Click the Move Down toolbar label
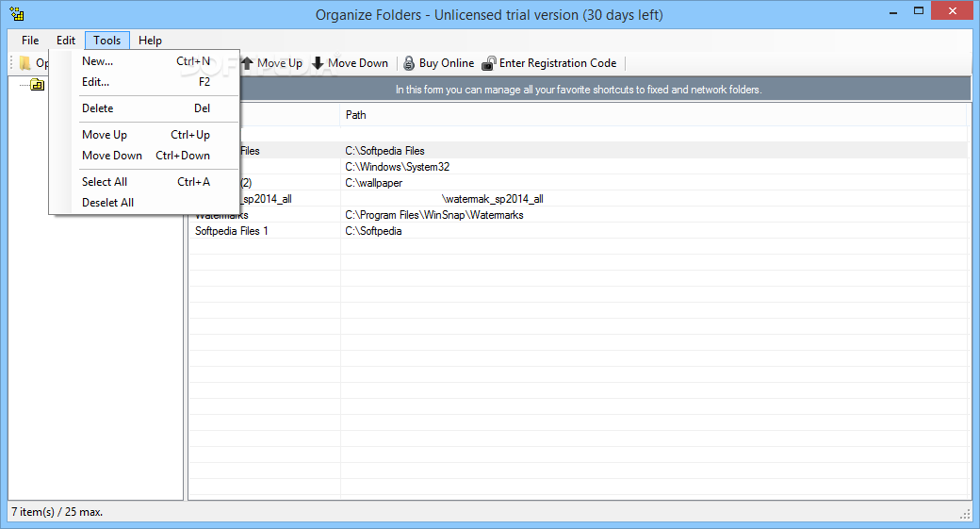 click(358, 63)
